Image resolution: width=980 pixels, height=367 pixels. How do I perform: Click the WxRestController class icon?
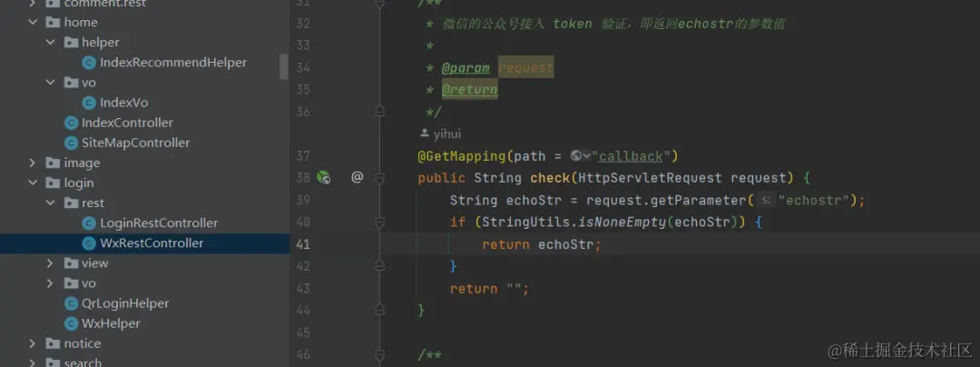pos(89,243)
